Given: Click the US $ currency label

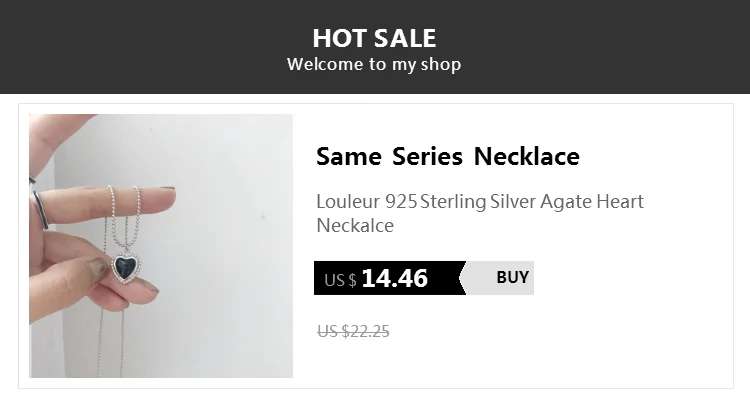Looking at the screenshot, I should (340, 280).
